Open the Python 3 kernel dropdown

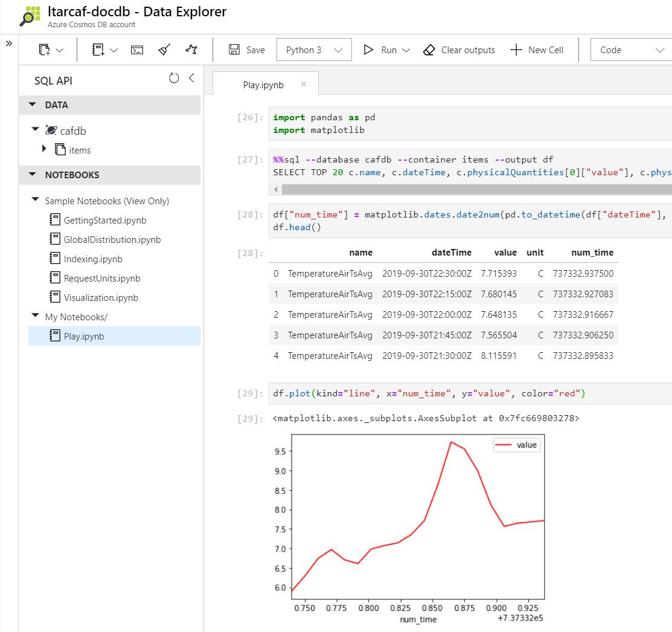pyautogui.click(x=314, y=50)
